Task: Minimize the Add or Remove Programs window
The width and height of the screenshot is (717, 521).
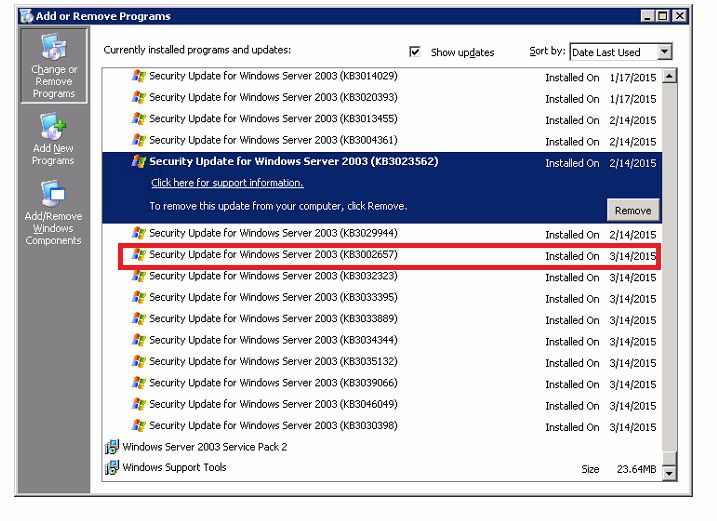Action: coord(647,16)
